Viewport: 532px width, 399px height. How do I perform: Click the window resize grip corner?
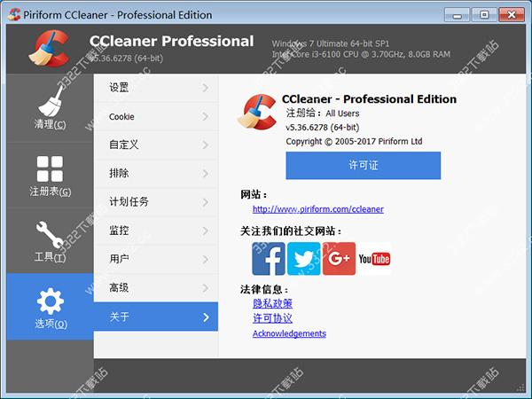[x=520, y=387]
